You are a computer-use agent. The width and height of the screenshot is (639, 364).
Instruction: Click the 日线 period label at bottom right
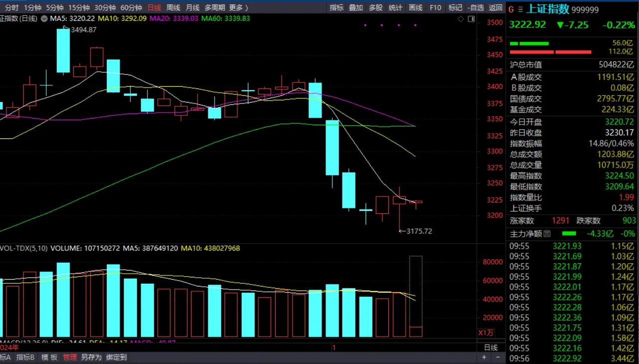tap(491, 348)
